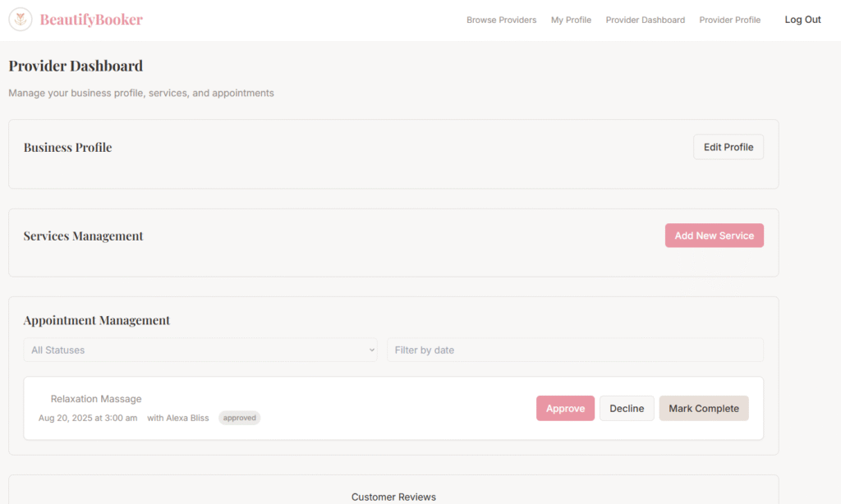841x504 pixels.
Task: Add a new service
Action: tap(714, 236)
